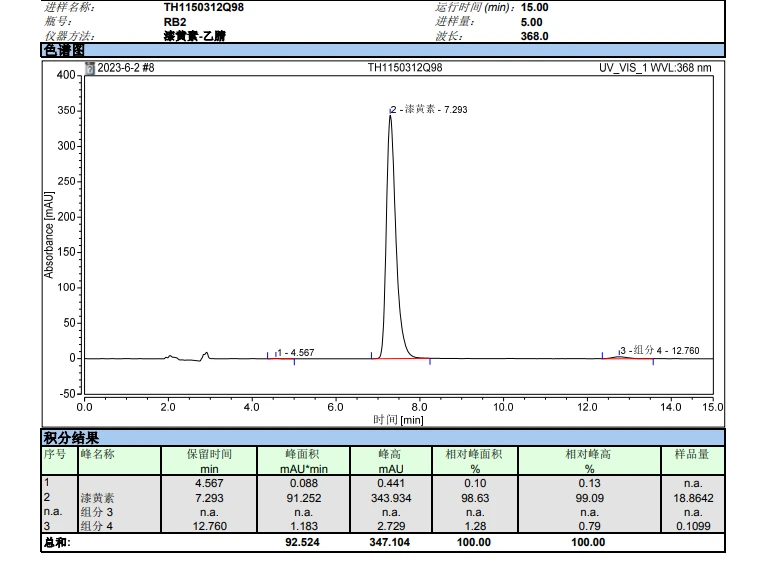Click wavelength value 368.0
This screenshot has width=777, height=572.
pyautogui.click(x=535, y=36)
